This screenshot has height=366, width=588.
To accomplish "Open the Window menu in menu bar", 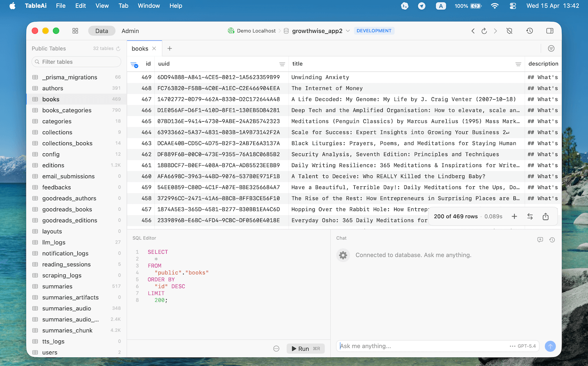I will click(x=149, y=6).
